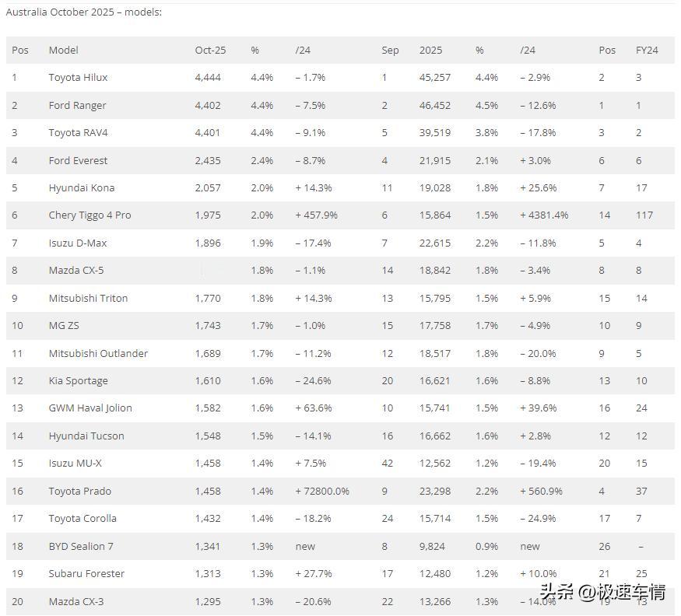Click the Oct-25 column header
Image resolution: width=681 pixels, height=616 pixels.
coord(210,50)
